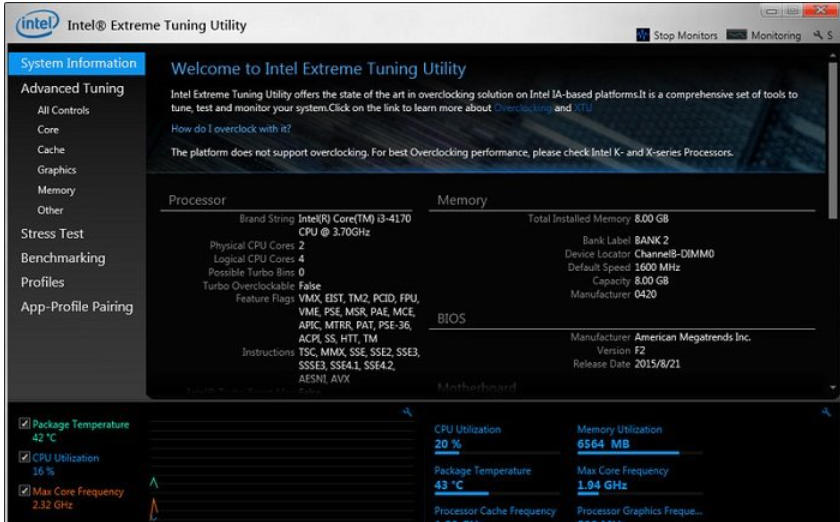Screen dimensions: 840x522
Task: Open settings via top-right wrench icon
Action: [819, 35]
